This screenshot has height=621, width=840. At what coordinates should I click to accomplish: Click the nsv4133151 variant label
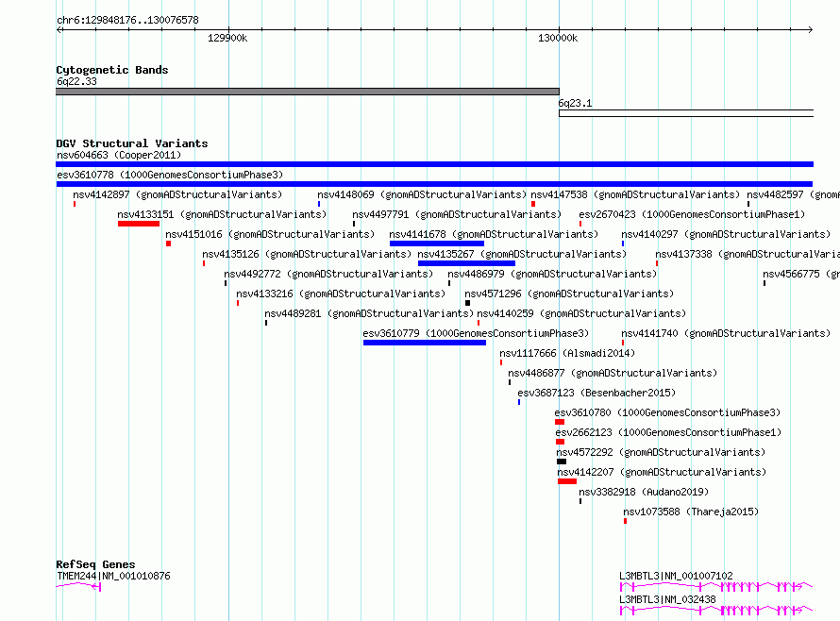click(222, 214)
